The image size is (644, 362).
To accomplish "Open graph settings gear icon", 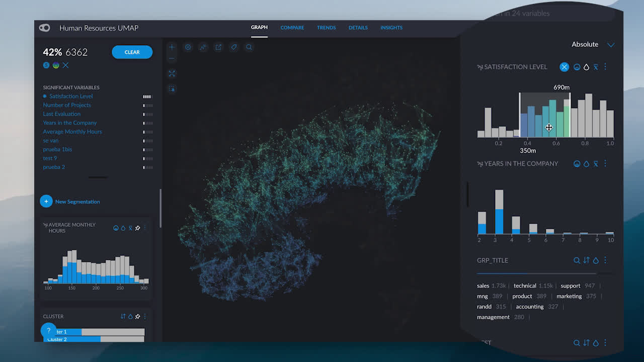I will (x=188, y=47).
